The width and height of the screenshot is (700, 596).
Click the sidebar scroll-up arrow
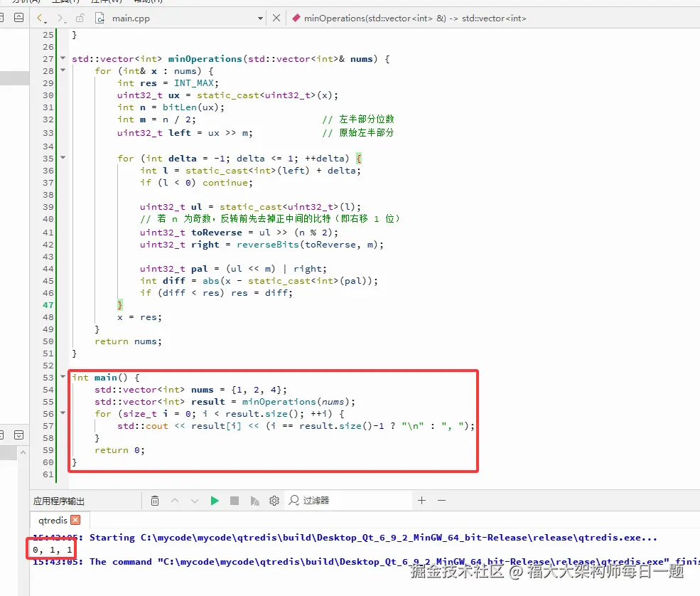(x=23, y=452)
